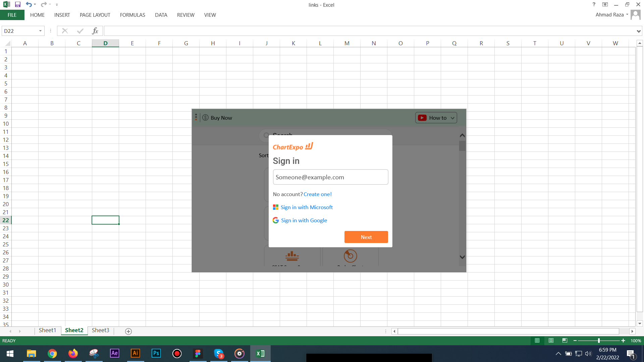
Task: Switch to the INSERT ribbon tab
Action: [x=62, y=15]
